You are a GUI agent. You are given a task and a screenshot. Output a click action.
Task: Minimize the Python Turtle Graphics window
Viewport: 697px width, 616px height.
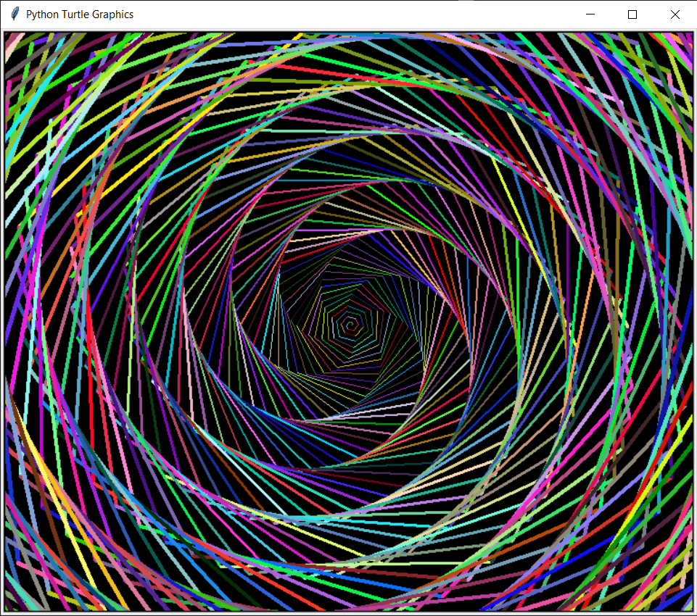tap(590, 14)
